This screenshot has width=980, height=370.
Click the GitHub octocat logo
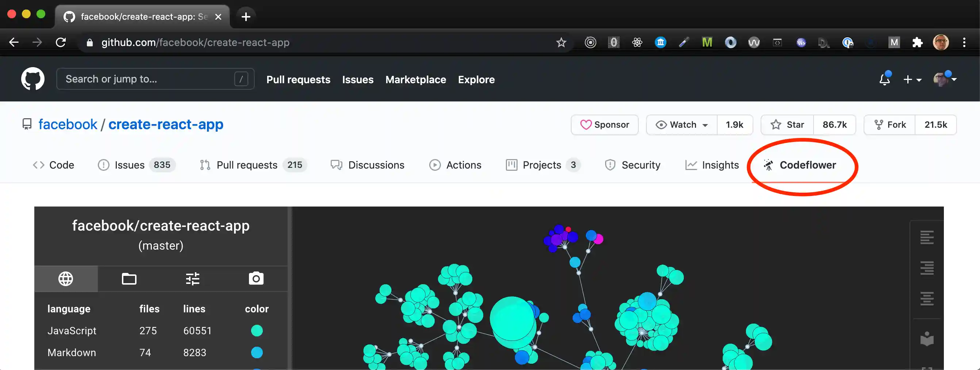[x=33, y=79]
